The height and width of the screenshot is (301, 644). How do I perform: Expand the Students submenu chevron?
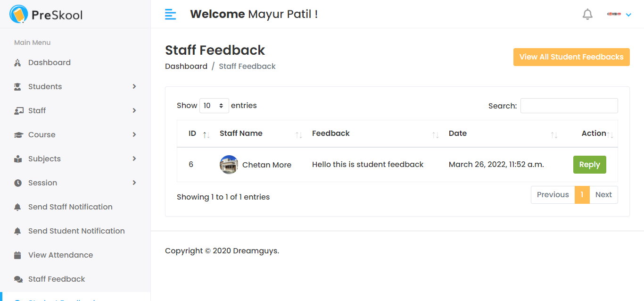(134, 86)
